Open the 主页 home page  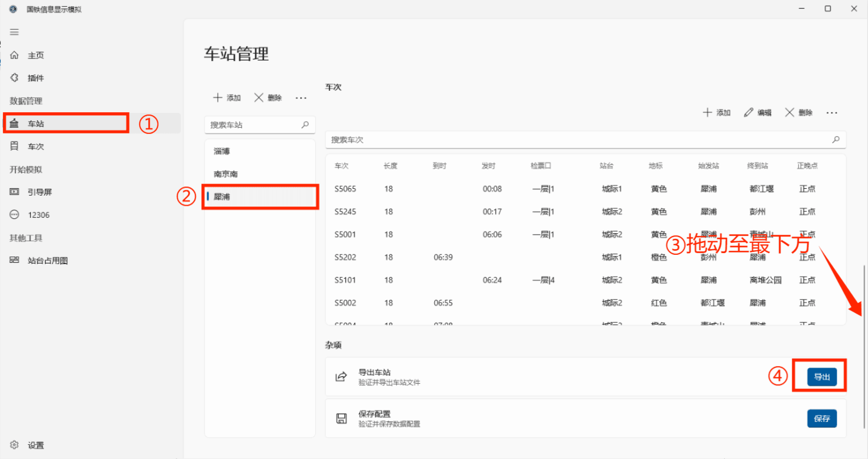click(x=35, y=55)
